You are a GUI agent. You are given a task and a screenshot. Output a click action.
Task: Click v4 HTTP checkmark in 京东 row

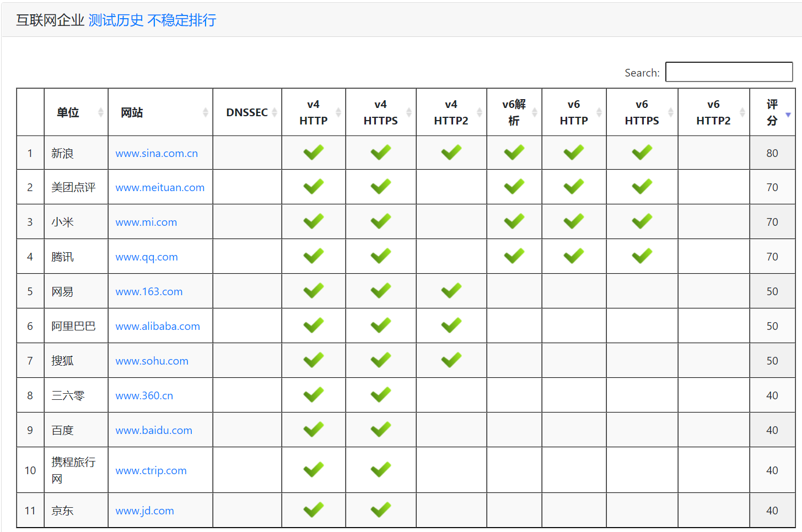click(314, 510)
